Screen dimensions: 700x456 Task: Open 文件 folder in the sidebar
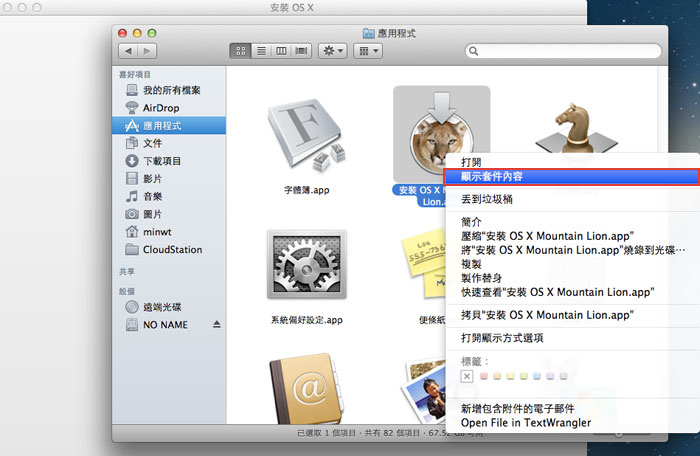click(x=169, y=143)
